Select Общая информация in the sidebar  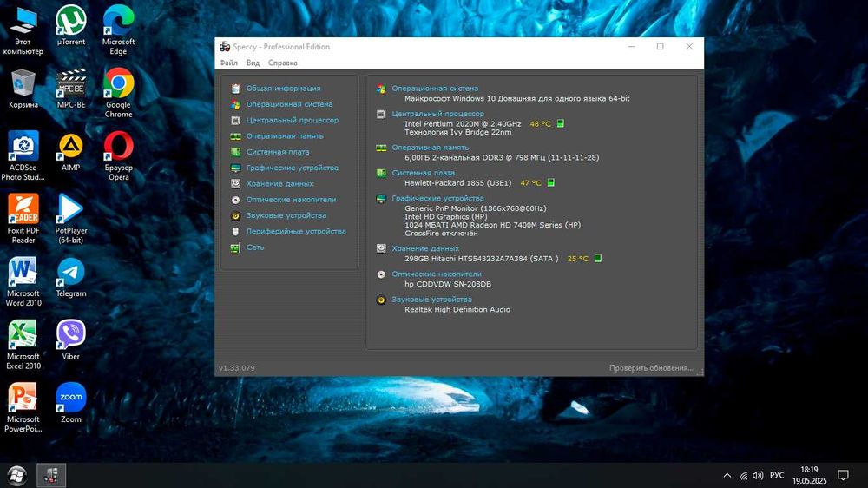tap(284, 88)
